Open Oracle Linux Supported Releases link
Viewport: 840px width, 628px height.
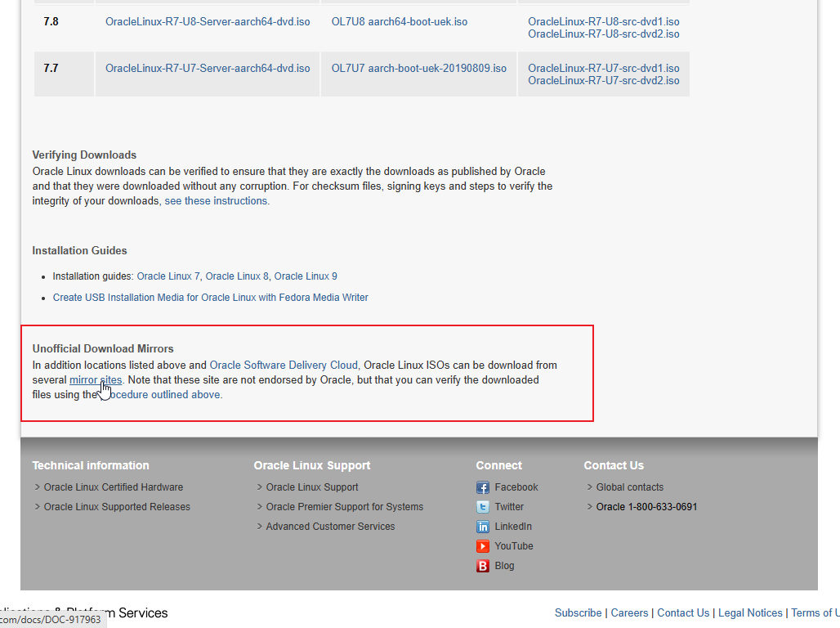117,507
